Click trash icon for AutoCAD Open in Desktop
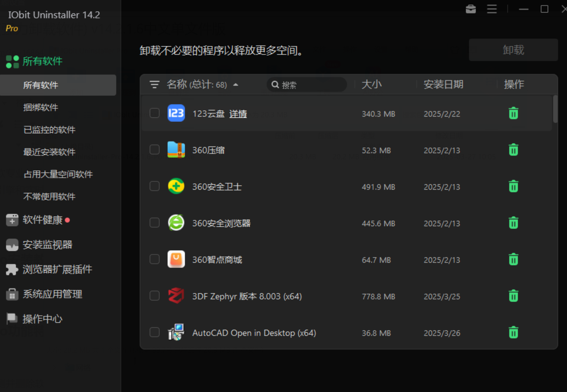Image resolution: width=567 pixels, height=392 pixels. (513, 333)
